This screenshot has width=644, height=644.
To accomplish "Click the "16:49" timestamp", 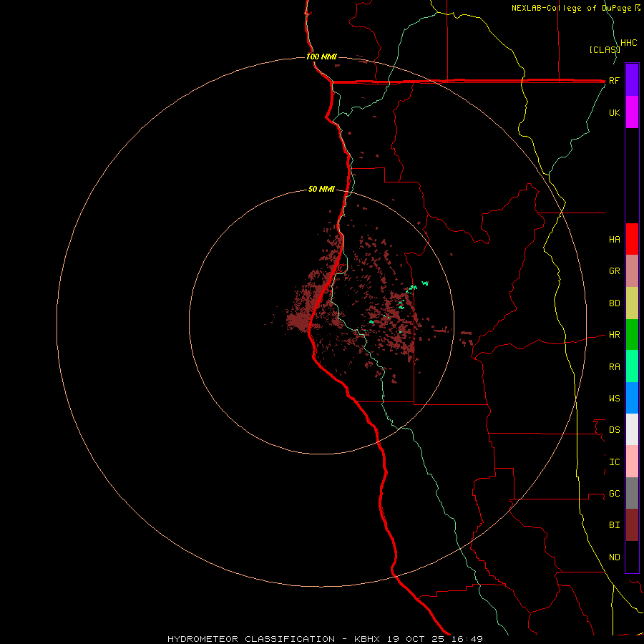I will [467, 639].
